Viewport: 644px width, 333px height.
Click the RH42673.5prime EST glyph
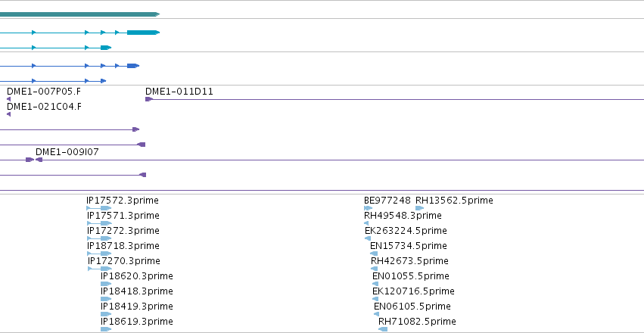[x=374, y=269]
